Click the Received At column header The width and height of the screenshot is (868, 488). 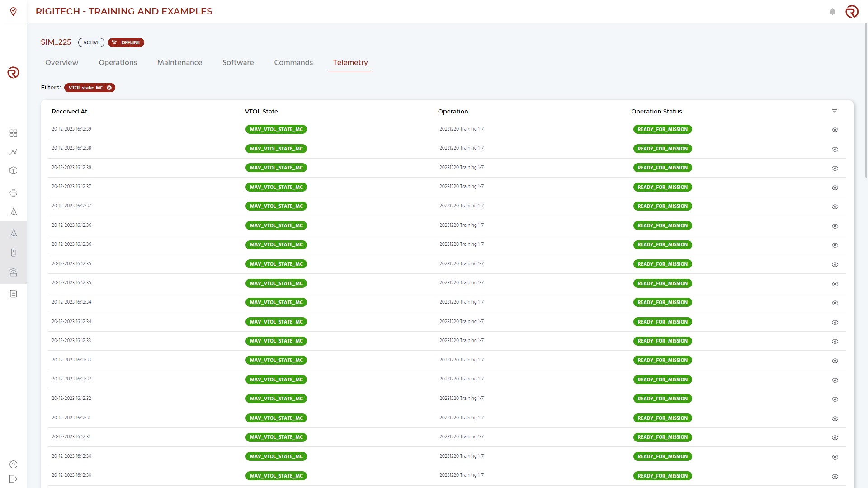(x=69, y=111)
